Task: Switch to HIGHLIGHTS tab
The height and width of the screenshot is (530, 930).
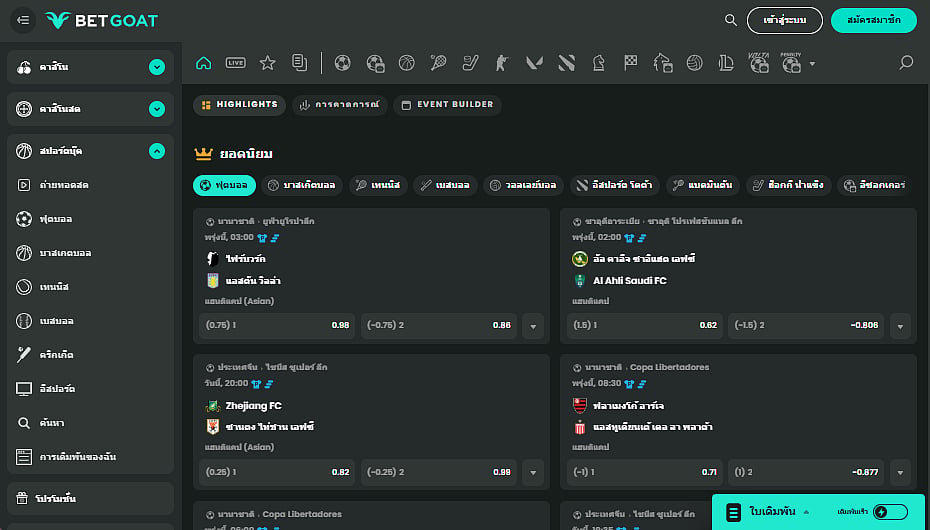Action: pyautogui.click(x=240, y=105)
